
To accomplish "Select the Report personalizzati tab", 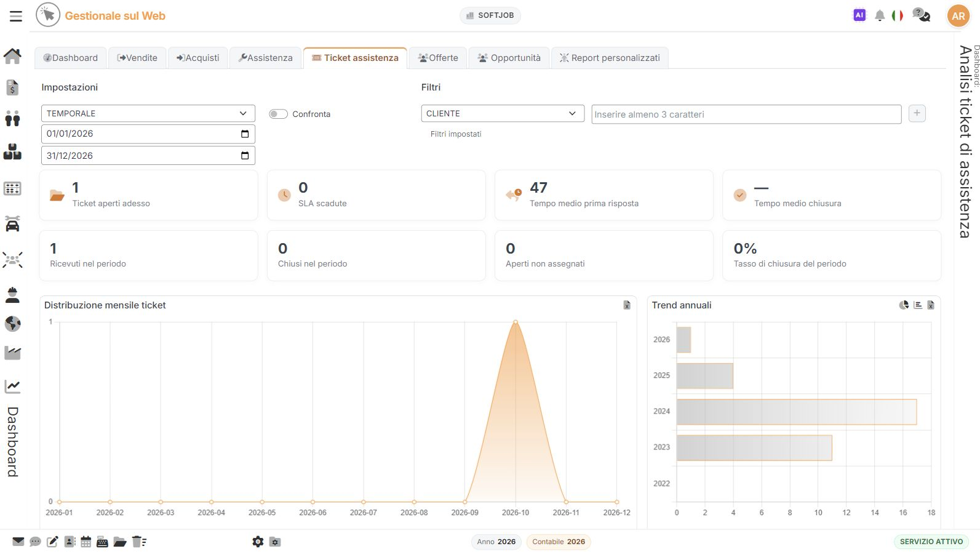I will 610,58.
